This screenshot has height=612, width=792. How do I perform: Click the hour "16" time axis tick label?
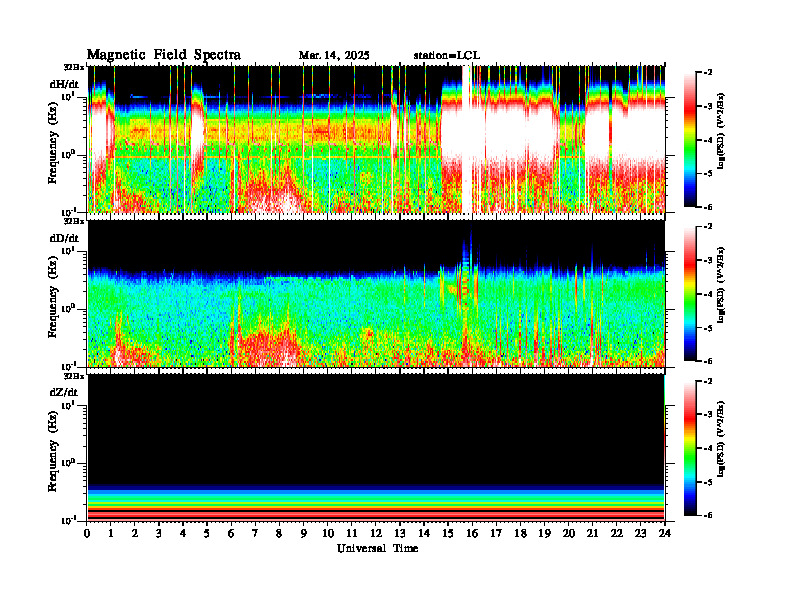(x=472, y=534)
